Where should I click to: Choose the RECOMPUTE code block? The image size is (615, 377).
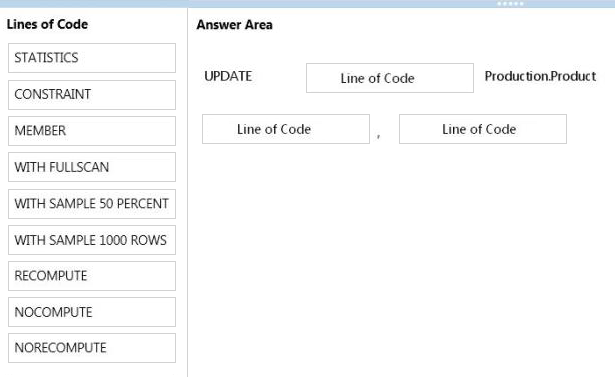pyautogui.click(x=92, y=276)
